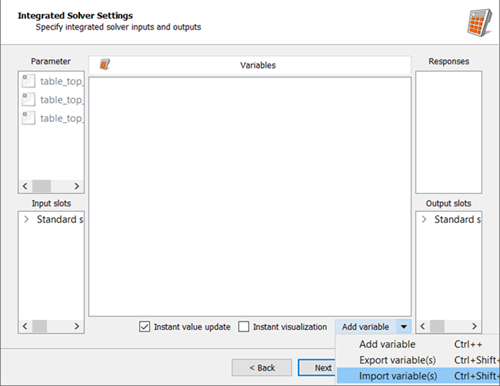Choose Export variable(s) from the menu
Viewport: 500px width, 386px height.
point(418,360)
